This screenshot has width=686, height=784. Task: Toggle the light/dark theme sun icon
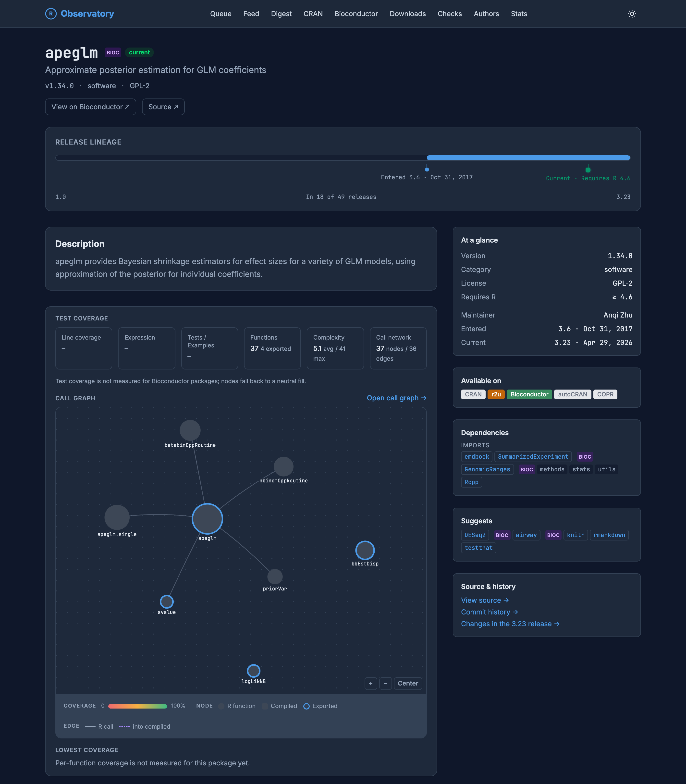(632, 14)
